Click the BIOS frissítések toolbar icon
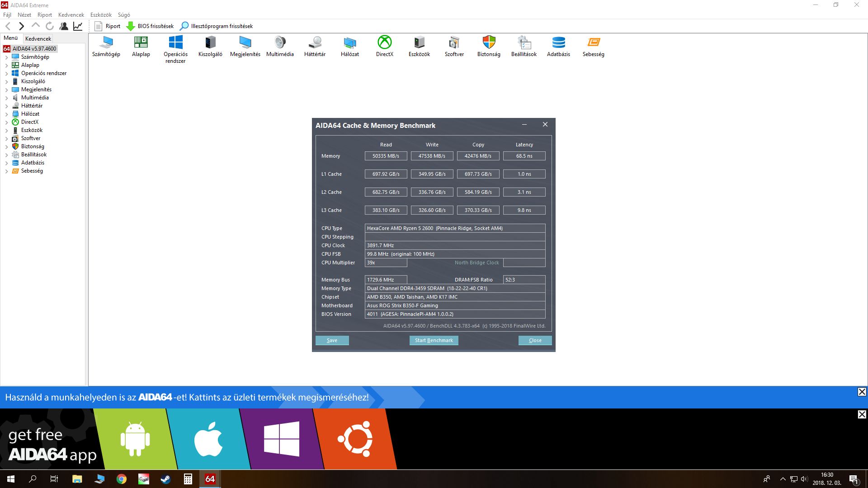Viewport: 868px width, 488px height. (x=131, y=26)
